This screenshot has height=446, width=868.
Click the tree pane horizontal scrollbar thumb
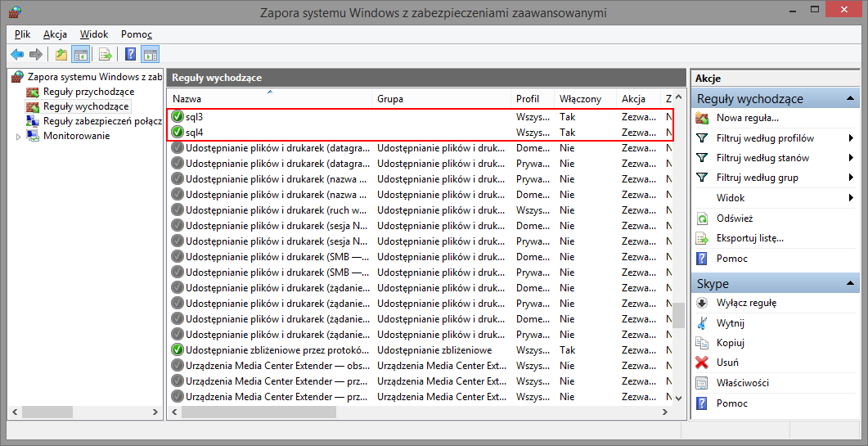click(47, 412)
